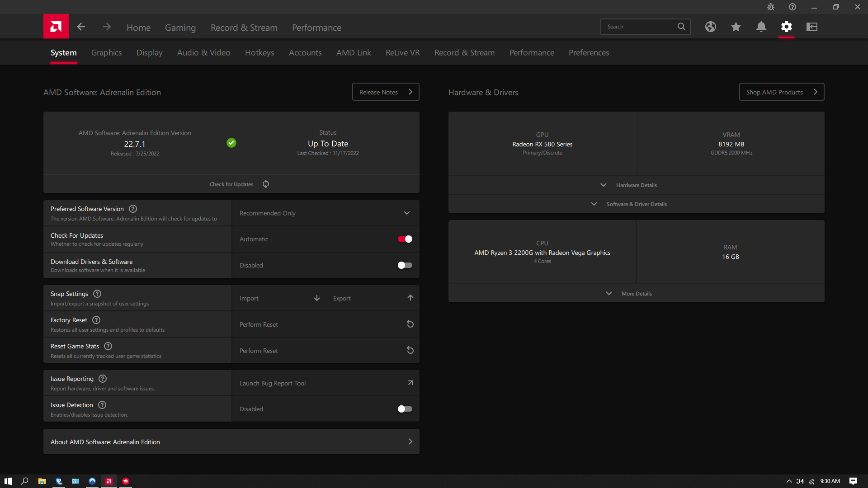Image resolution: width=868 pixels, height=488 pixels.
Task: Expand the Software & Driver Details section
Action: tap(636, 204)
